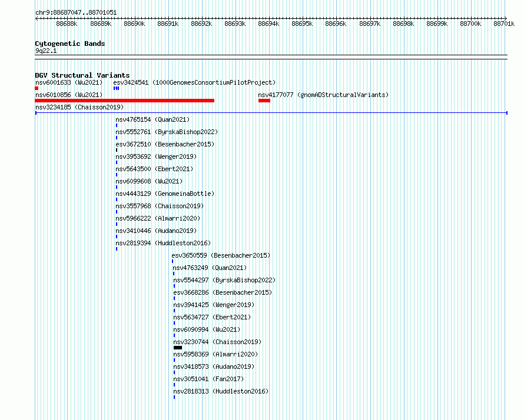
Task: Select esv3668286 (Besenbacher2015) label
Action: (x=223, y=292)
